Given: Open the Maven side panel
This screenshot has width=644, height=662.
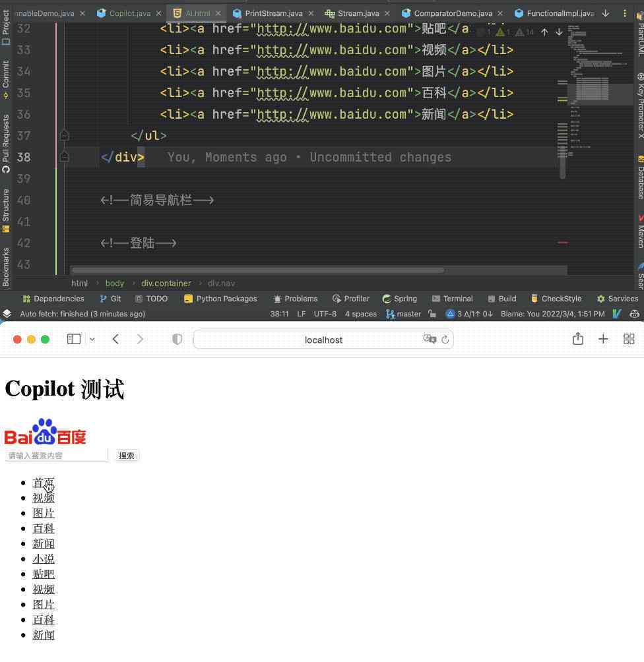Looking at the screenshot, I should pyautogui.click(x=640, y=231).
